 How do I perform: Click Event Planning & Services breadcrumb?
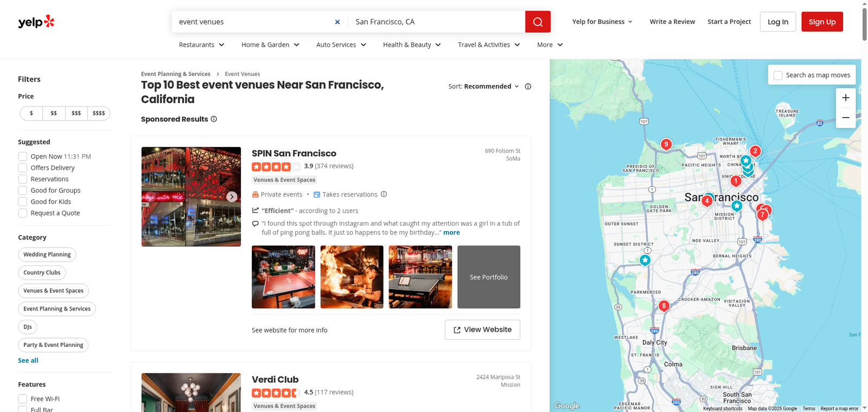point(176,74)
